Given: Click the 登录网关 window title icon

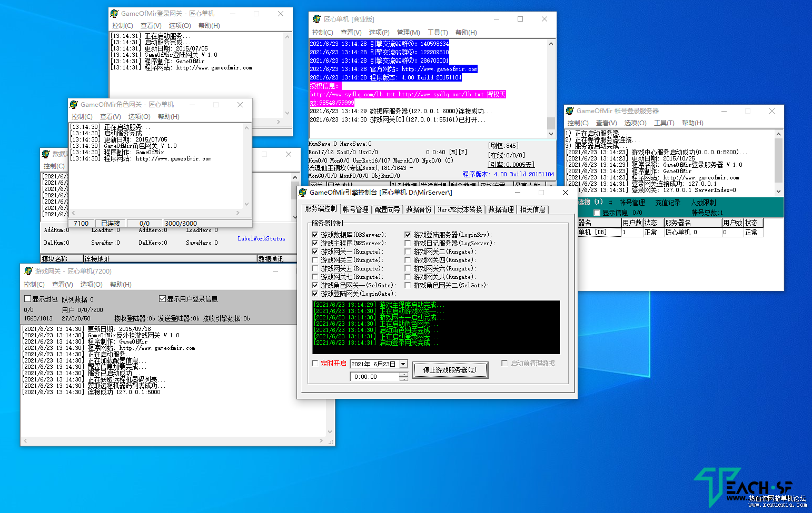Looking at the screenshot, I should click(x=114, y=13).
